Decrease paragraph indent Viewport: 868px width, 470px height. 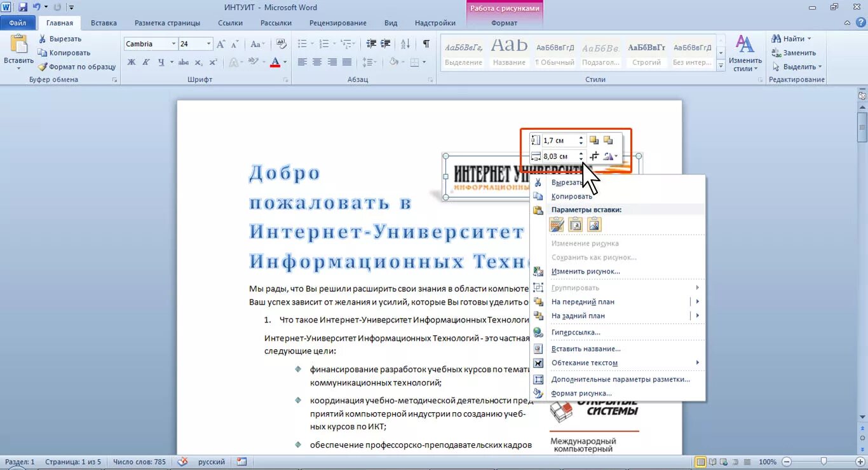tap(371, 44)
